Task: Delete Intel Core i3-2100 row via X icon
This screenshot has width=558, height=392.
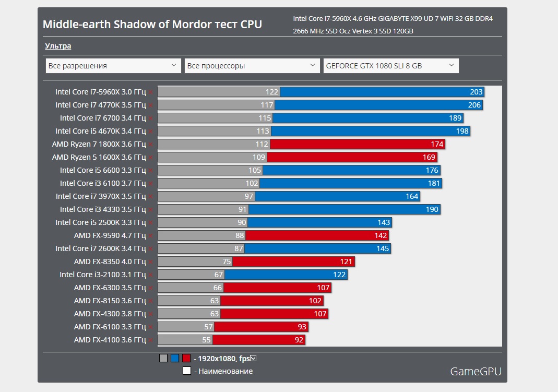Action: (x=151, y=275)
